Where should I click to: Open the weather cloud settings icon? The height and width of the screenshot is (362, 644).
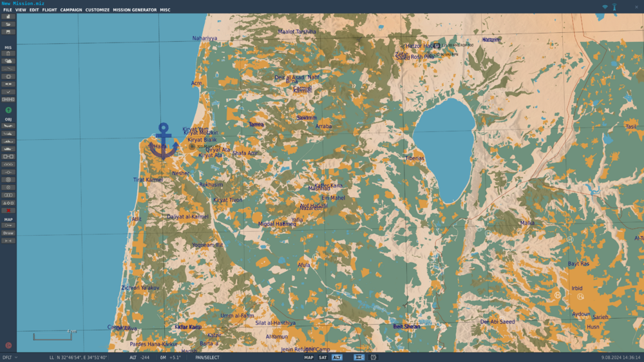[8, 61]
